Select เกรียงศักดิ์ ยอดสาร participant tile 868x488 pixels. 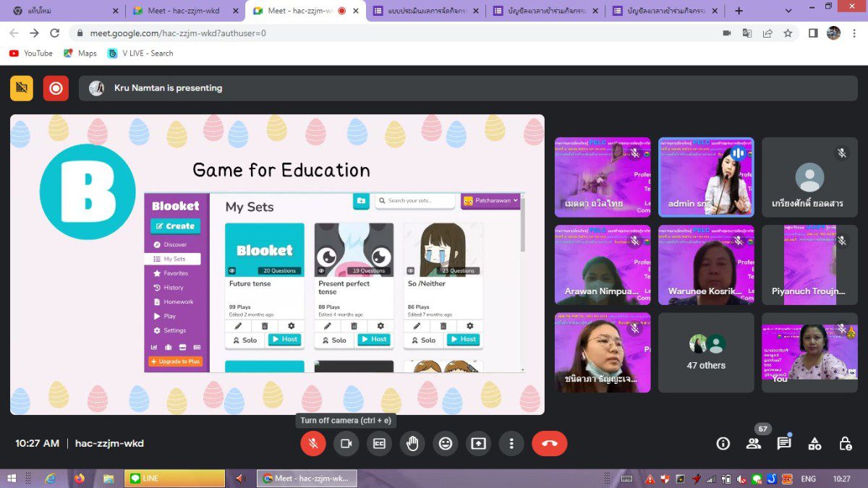(x=809, y=177)
